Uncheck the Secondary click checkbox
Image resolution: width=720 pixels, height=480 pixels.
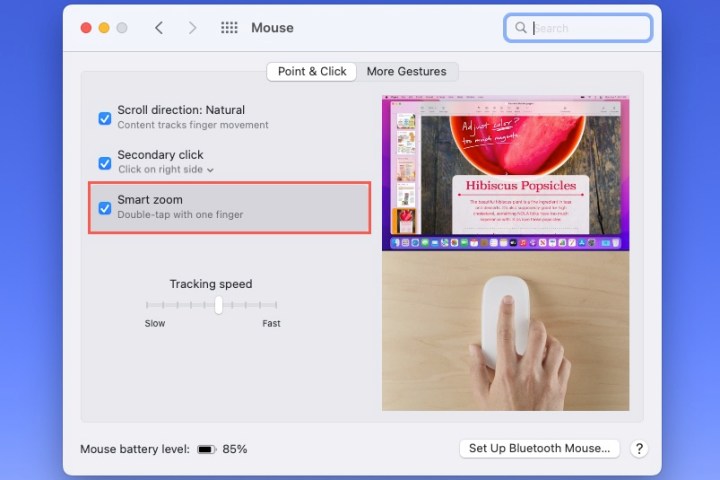click(x=105, y=163)
